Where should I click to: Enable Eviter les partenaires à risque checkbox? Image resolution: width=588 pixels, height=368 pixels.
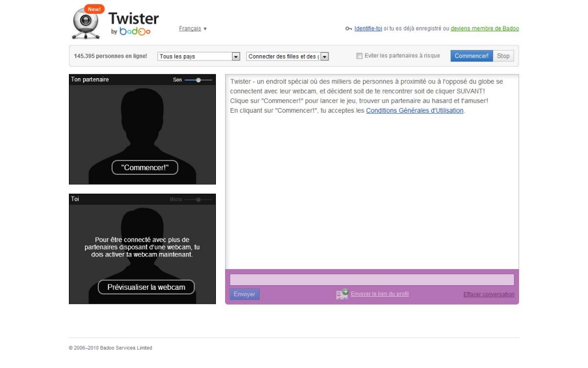359,56
